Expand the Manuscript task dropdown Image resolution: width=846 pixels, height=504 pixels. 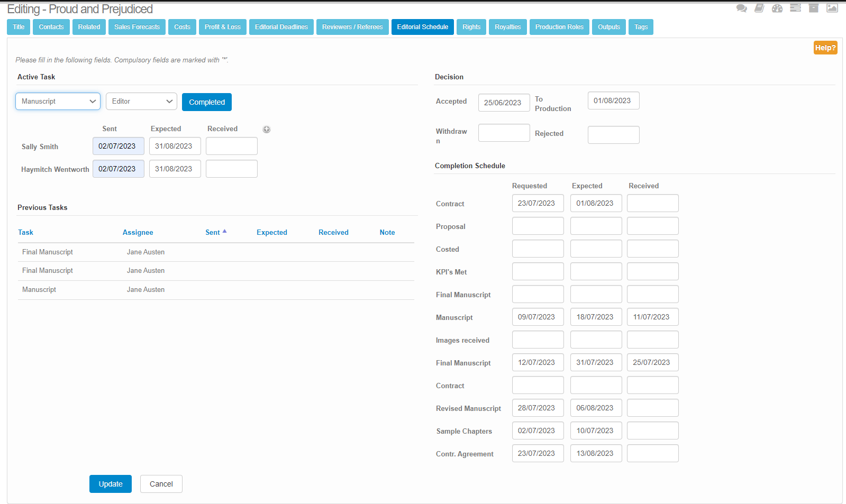click(58, 102)
